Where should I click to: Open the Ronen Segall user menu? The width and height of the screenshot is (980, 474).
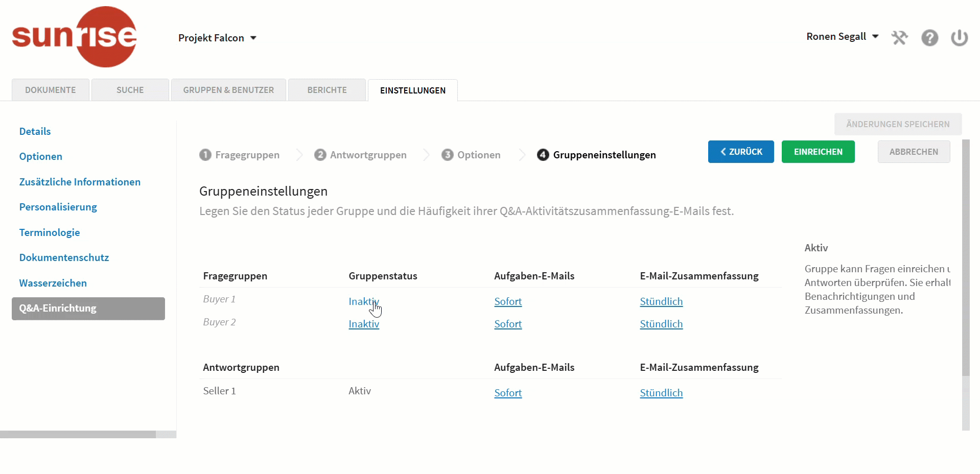click(842, 36)
